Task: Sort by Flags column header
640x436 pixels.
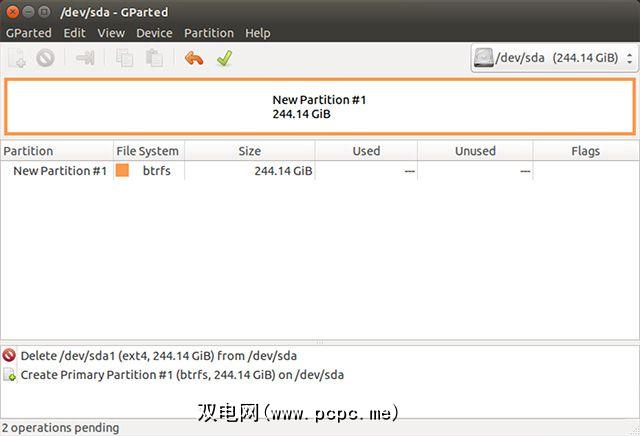Action: coord(586,151)
